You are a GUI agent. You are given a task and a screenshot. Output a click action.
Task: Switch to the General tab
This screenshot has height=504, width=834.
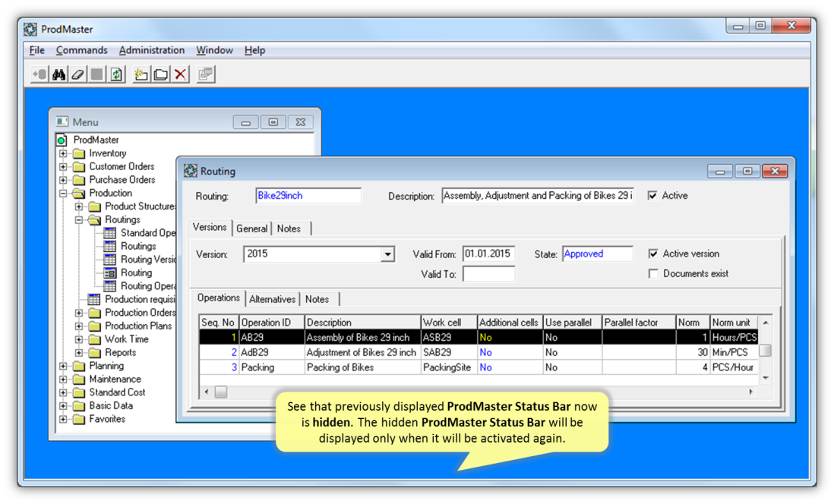click(251, 228)
